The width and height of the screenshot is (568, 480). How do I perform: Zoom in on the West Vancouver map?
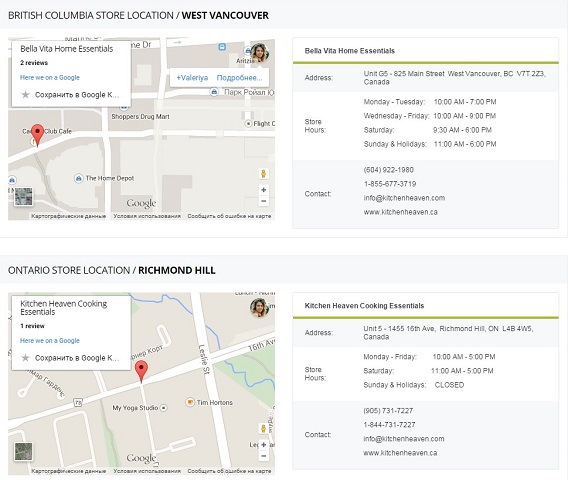[264, 190]
